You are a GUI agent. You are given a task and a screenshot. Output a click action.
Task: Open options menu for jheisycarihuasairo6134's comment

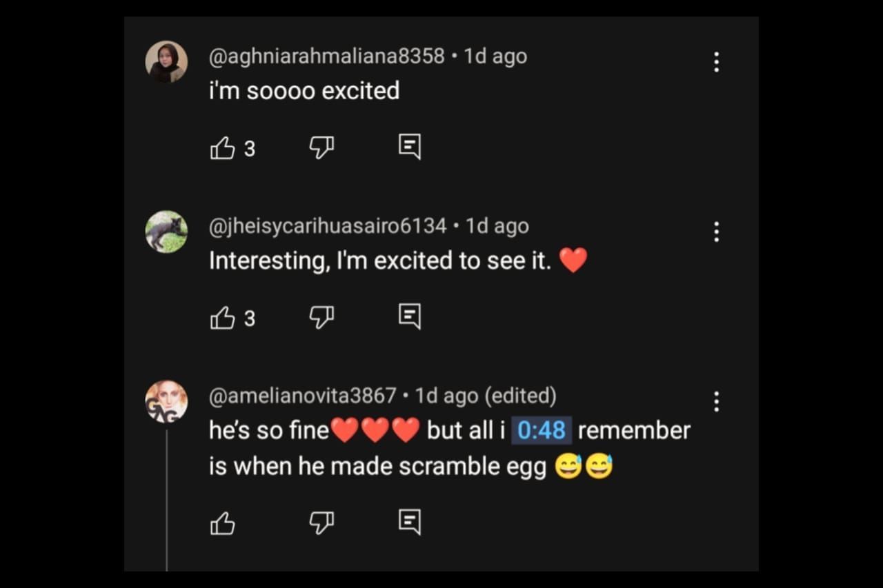pos(717,232)
